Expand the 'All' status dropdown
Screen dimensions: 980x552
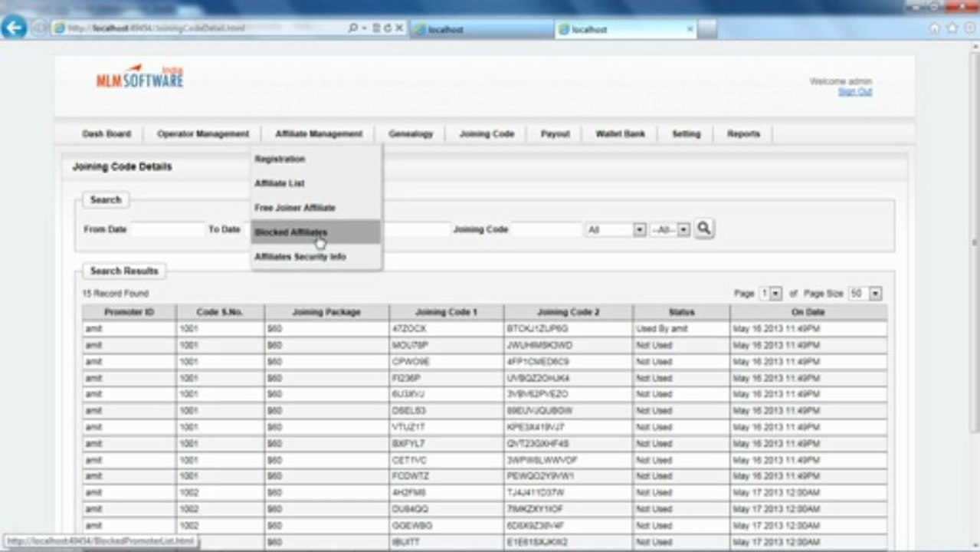click(616, 229)
